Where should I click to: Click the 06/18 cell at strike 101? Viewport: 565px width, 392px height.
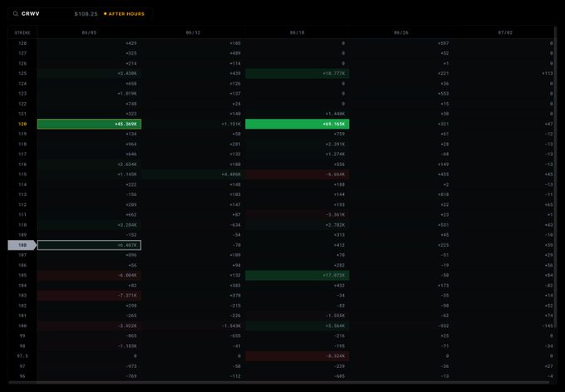(x=297, y=316)
